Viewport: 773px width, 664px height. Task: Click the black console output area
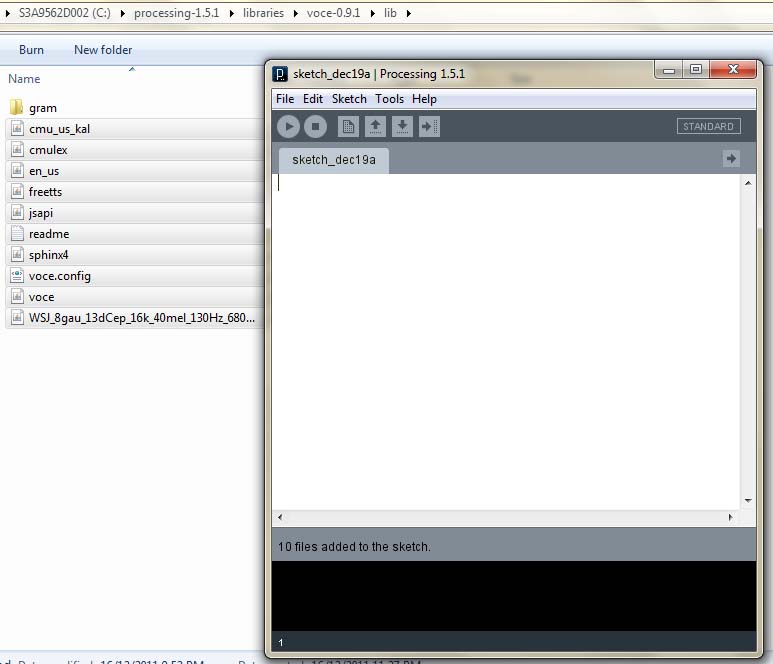coord(514,596)
